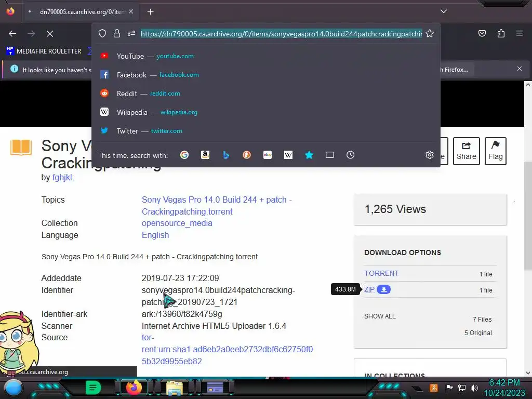
Task: Click the ZIP download arrow icon
Action: click(384, 289)
